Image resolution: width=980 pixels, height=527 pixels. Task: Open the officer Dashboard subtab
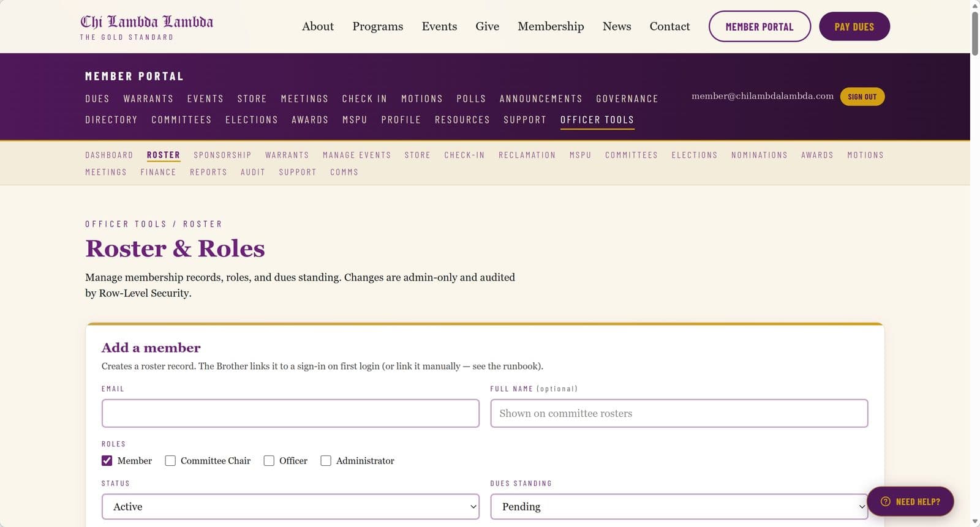109,155
